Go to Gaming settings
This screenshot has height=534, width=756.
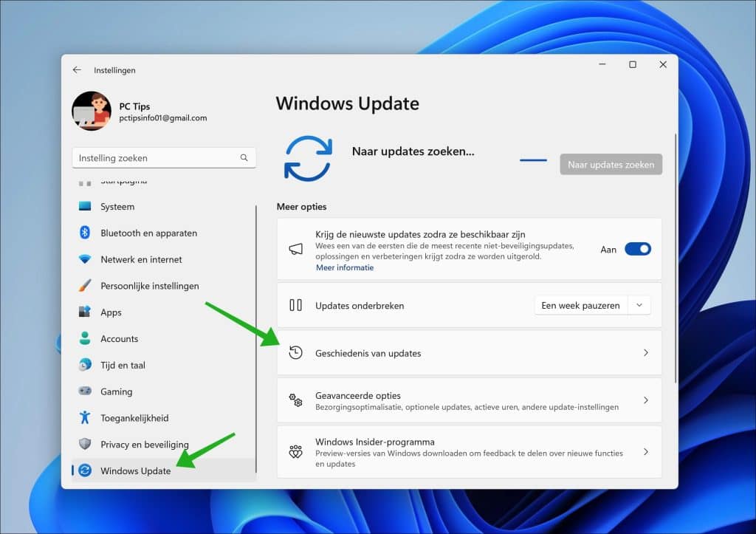(163, 391)
